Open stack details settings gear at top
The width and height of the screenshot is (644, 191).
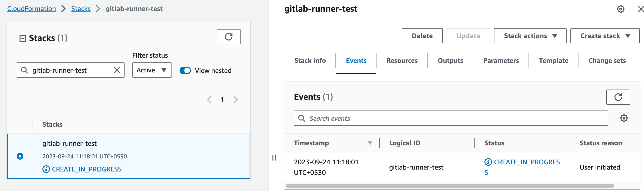[620, 9]
